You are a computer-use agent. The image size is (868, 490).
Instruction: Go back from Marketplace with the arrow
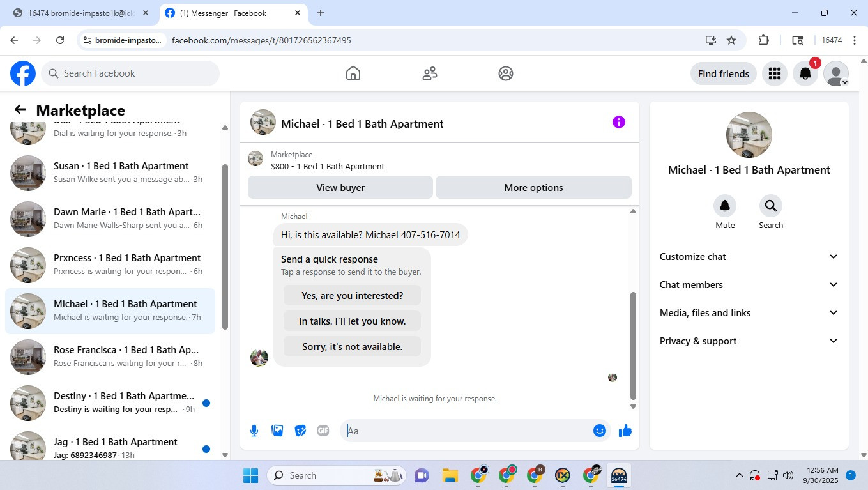click(20, 110)
